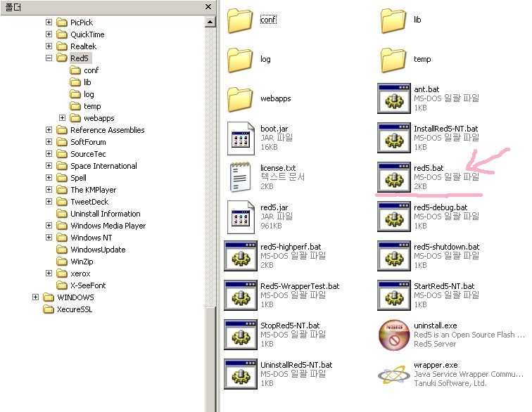Image resolution: width=532 pixels, height=412 pixels.
Task: Click the WindowsUpdate folder icon in tree
Action: pyautogui.click(x=62, y=250)
